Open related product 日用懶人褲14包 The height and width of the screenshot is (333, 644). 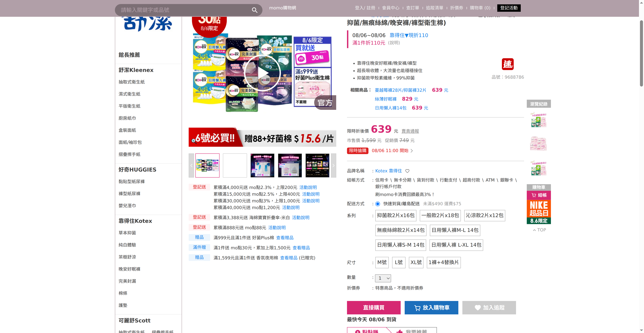390,108
